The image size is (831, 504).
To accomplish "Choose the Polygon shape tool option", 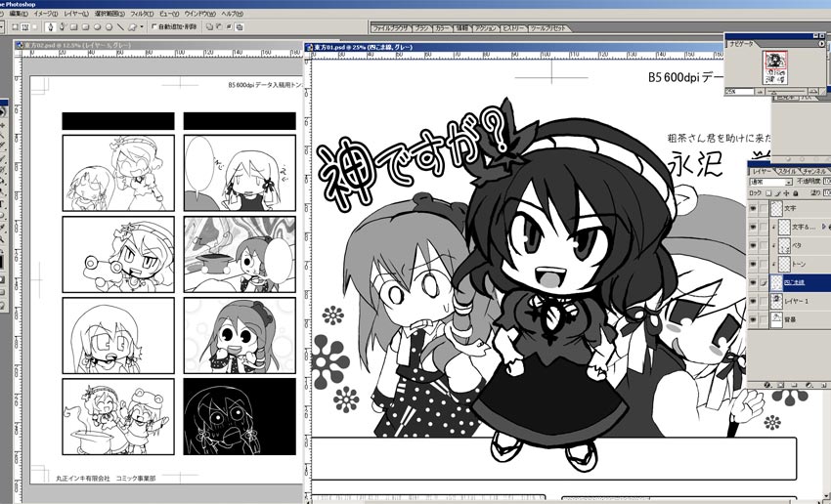I will (x=109, y=26).
